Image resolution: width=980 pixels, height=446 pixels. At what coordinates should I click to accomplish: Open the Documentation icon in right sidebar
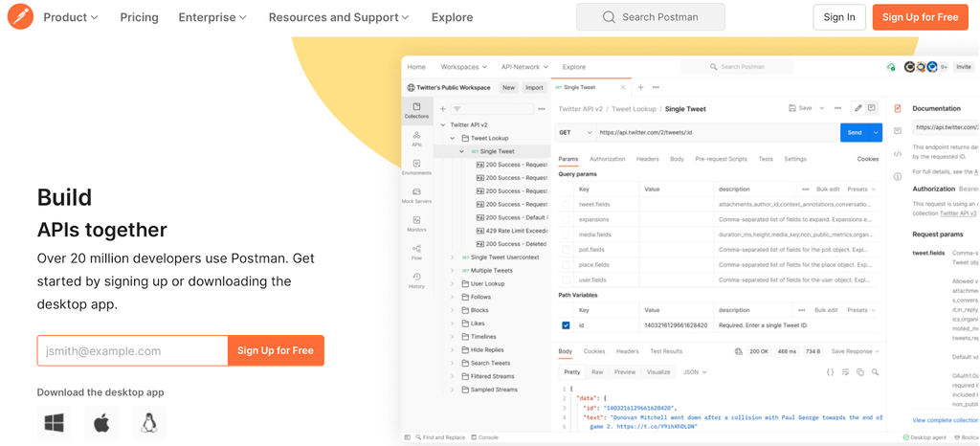coord(898,109)
